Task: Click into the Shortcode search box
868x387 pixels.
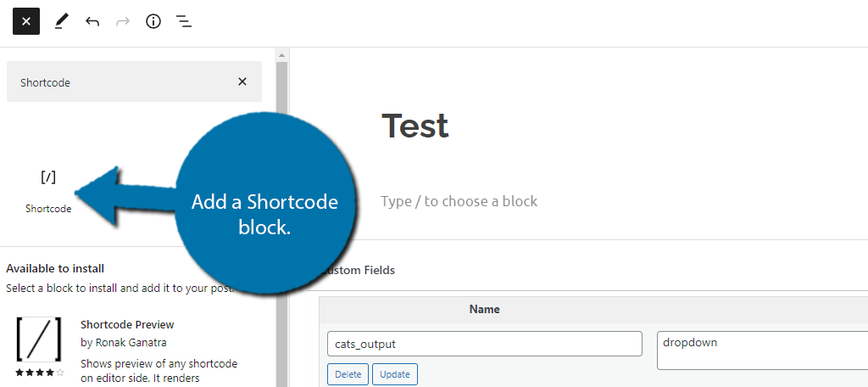Action: click(119, 82)
